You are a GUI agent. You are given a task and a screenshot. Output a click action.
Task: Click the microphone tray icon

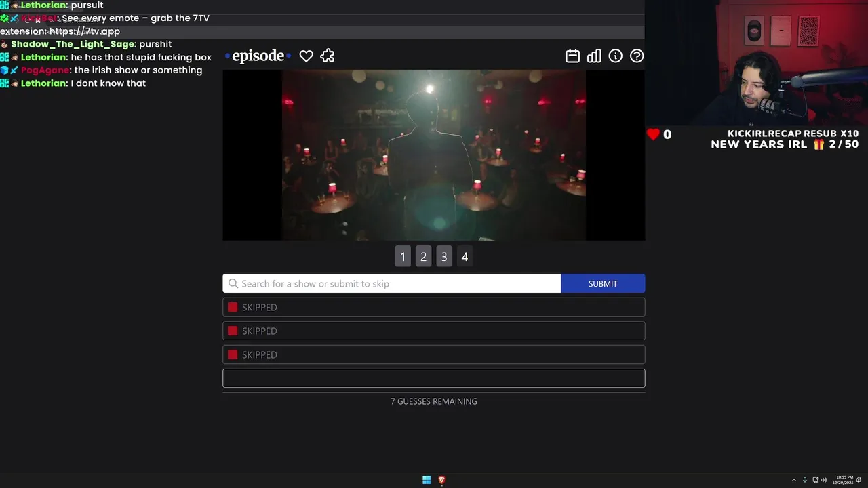point(805,480)
